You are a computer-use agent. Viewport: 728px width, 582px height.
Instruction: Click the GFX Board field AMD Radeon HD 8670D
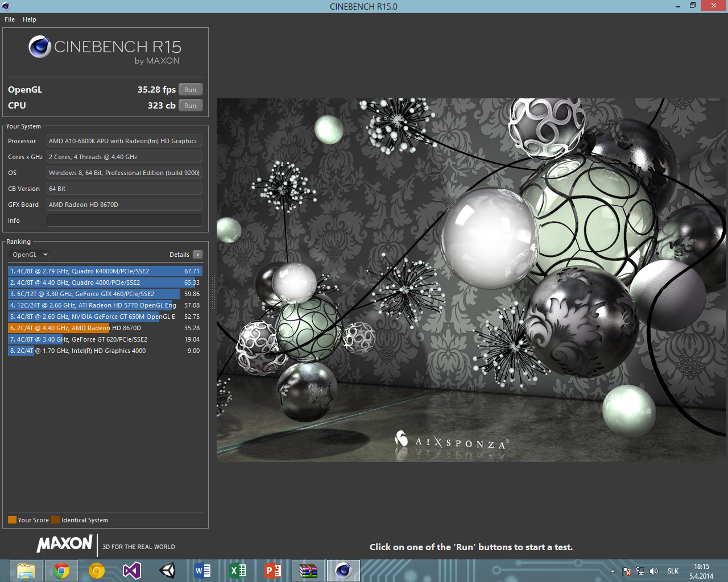click(124, 205)
